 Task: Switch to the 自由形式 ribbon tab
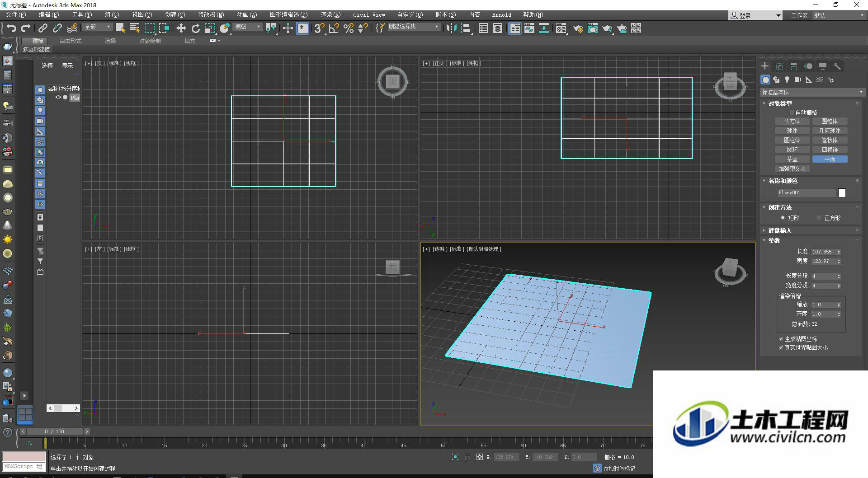[71, 41]
